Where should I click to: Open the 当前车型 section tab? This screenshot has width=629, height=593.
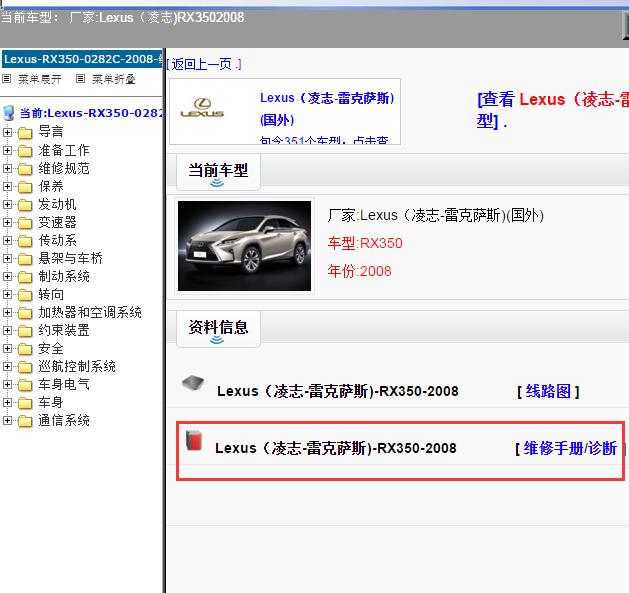click(219, 173)
